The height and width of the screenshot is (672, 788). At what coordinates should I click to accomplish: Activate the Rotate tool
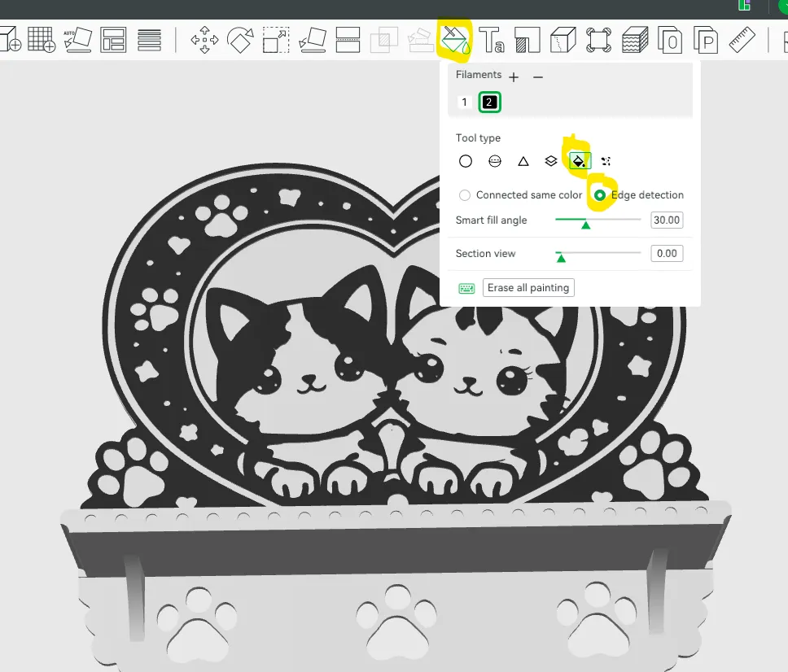[240, 39]
